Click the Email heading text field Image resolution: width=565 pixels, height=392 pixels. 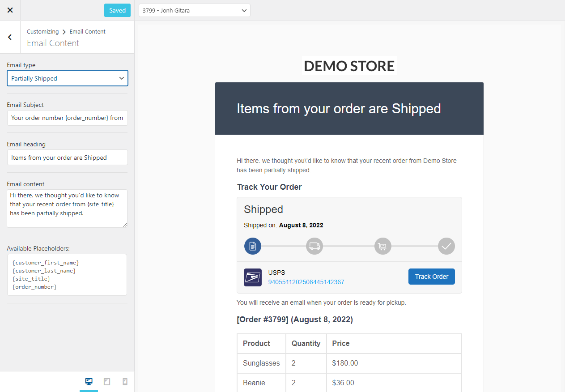pyautogui.click(x=67, y=157)
